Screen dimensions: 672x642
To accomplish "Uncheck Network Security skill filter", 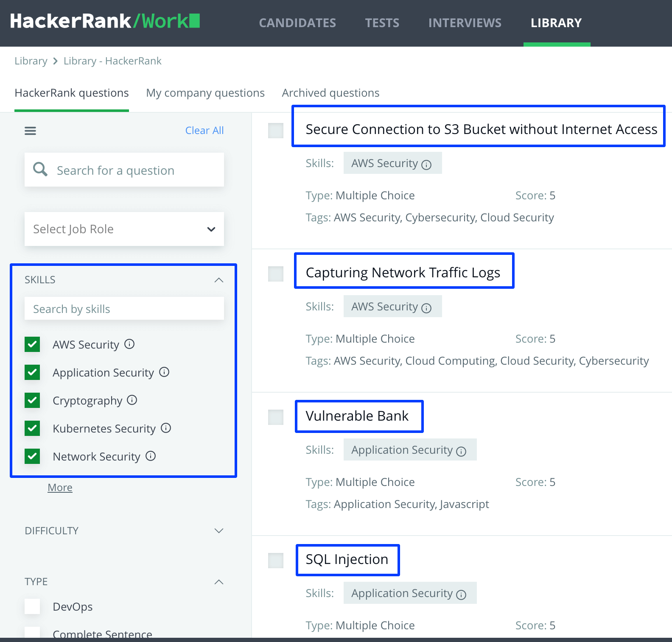I will (32, 456).
